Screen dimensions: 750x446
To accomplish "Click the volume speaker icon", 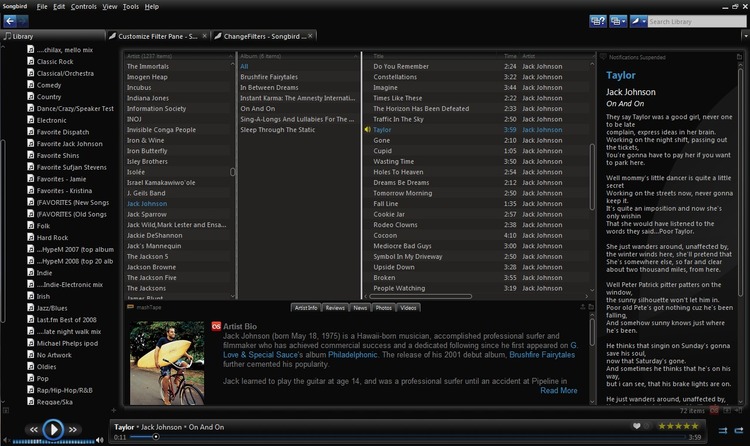I will tap(99, 440).
